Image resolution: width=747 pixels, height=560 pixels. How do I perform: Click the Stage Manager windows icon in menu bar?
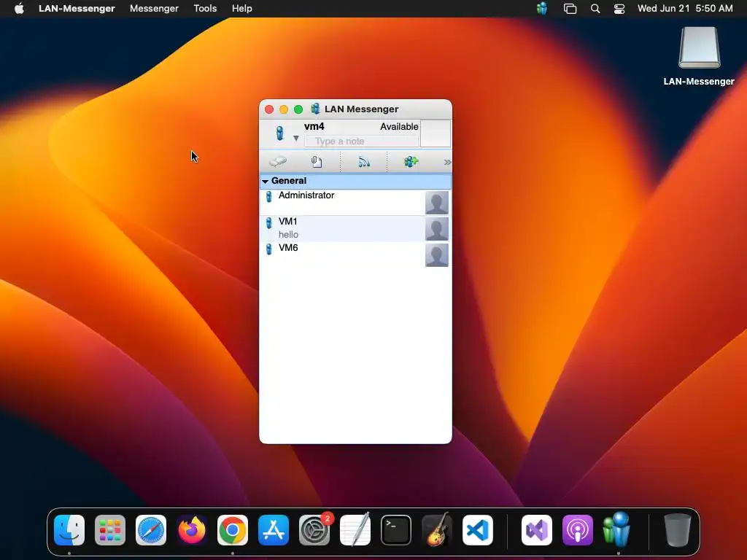tap(570, 9)
